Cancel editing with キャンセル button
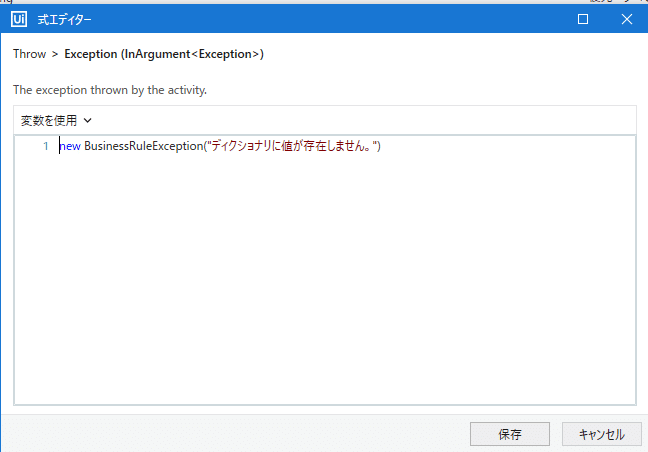This screenshot has height=452, width=648. 602,434
